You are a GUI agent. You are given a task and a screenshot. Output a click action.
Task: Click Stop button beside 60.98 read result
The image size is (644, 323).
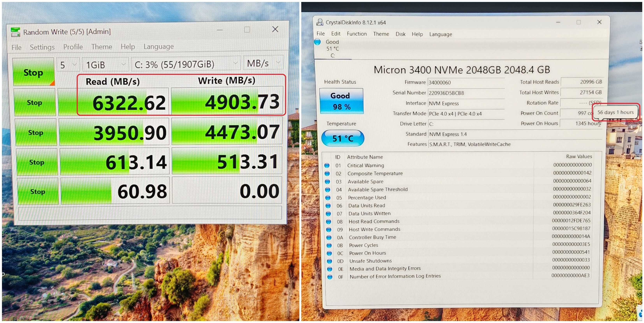[38, 191]
